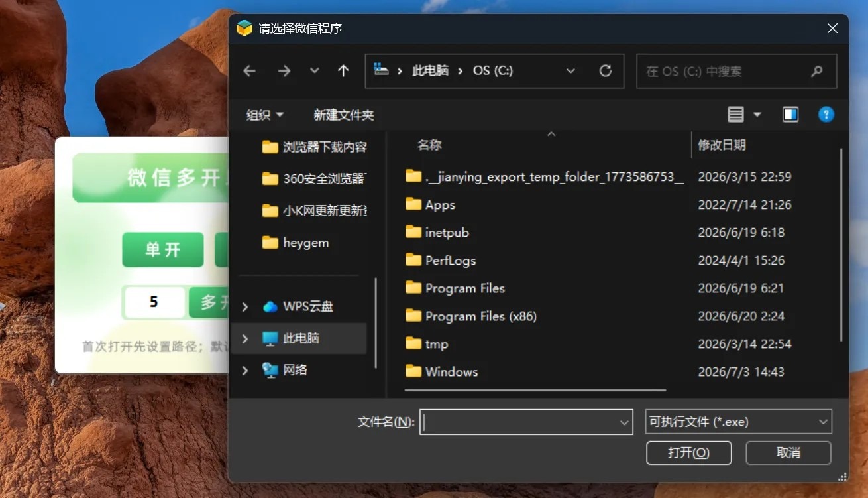Refresh the OS (C:) folder view
This screenshot has width=868, height=498.
point(605,71)
